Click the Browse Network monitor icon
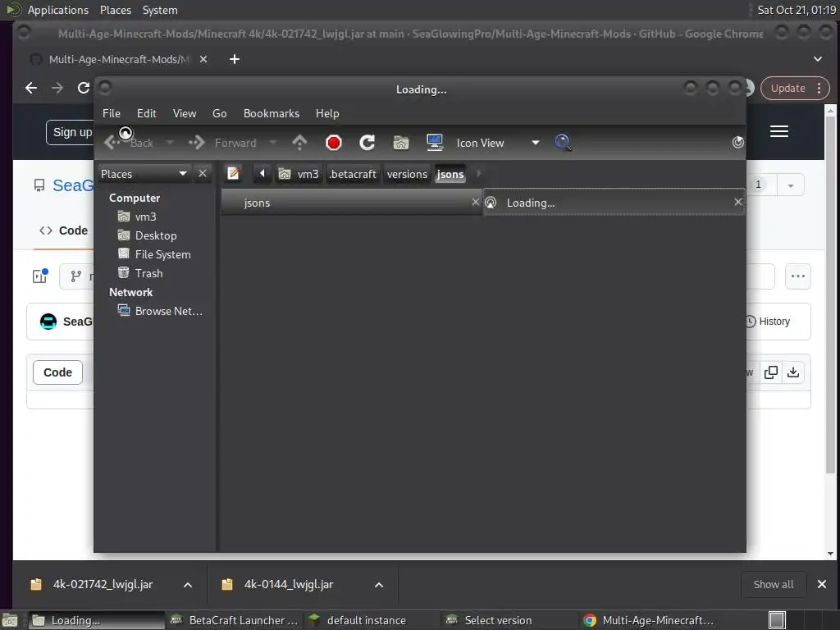The width and height of the screenshot is (840, 630). (124, 310)
